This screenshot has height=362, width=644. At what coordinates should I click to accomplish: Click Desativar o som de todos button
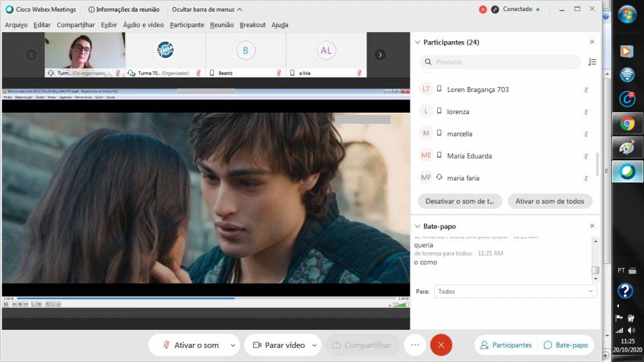tap(460, 201)
